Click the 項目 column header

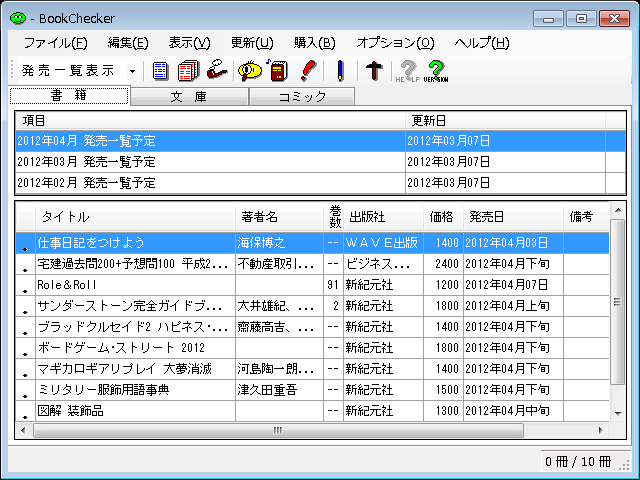point(210,120)
